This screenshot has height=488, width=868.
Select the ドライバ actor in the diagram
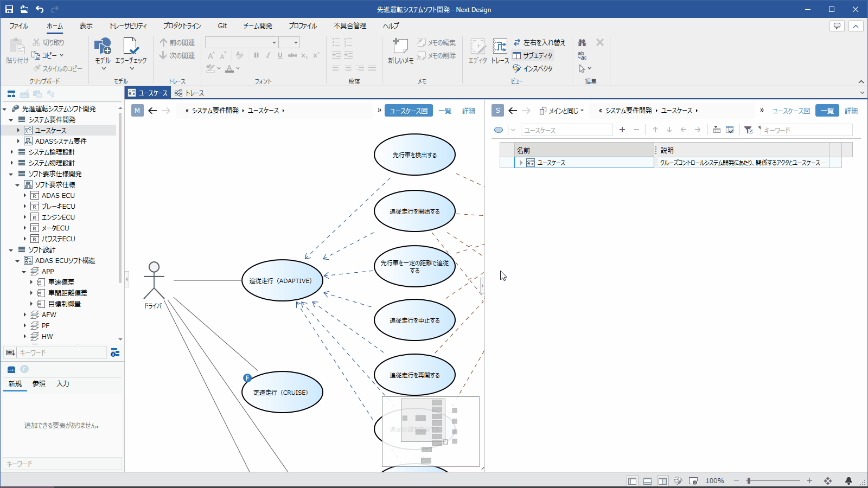click(x=154, y=284)
